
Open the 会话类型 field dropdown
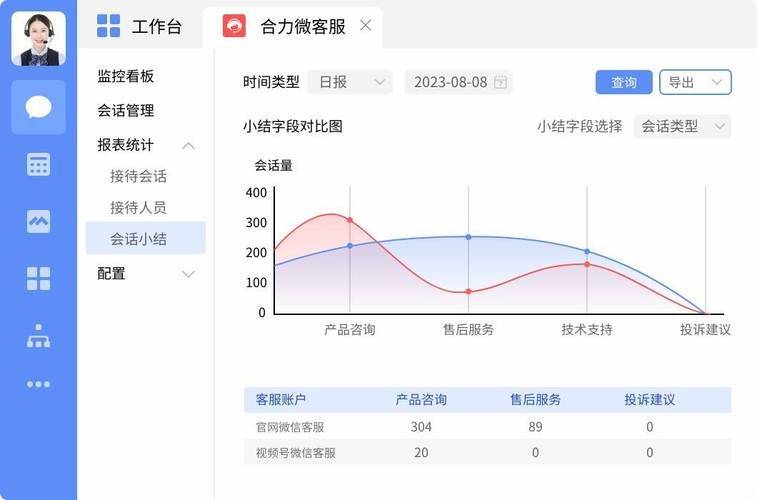pyautogui.click(x=682, y=127)
